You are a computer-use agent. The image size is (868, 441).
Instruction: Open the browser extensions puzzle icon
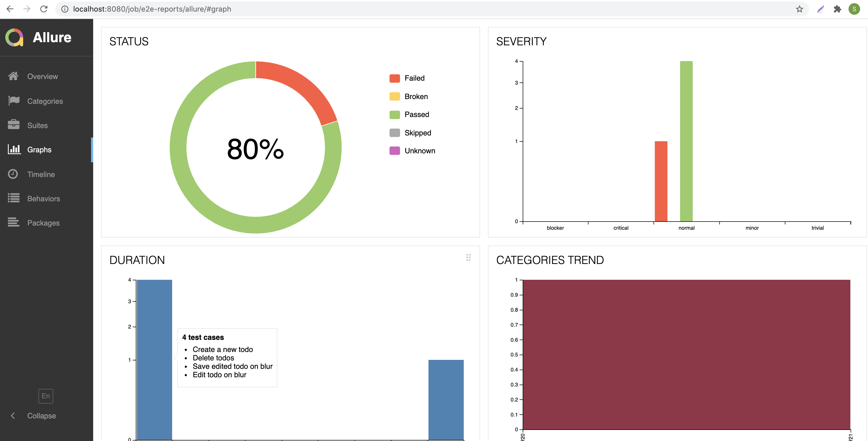837,9
